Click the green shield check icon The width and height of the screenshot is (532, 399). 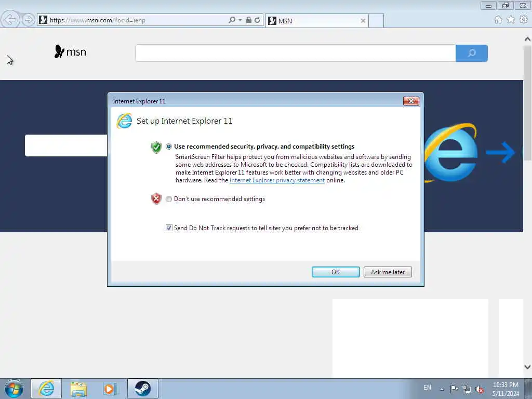click(156, 147)
